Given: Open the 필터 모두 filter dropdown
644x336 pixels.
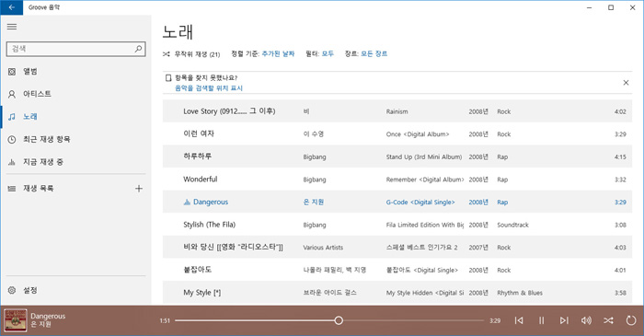Looking at the screenshot, I should coord(328,53).
